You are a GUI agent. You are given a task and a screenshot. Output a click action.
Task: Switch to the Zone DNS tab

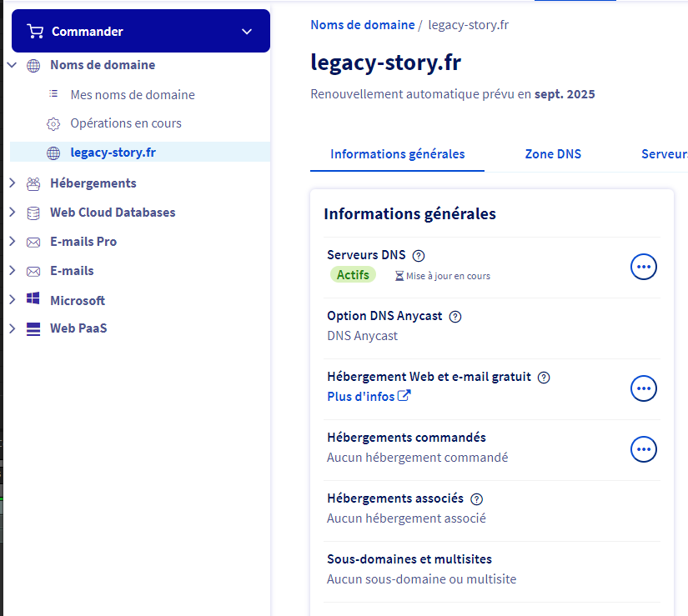553,154
